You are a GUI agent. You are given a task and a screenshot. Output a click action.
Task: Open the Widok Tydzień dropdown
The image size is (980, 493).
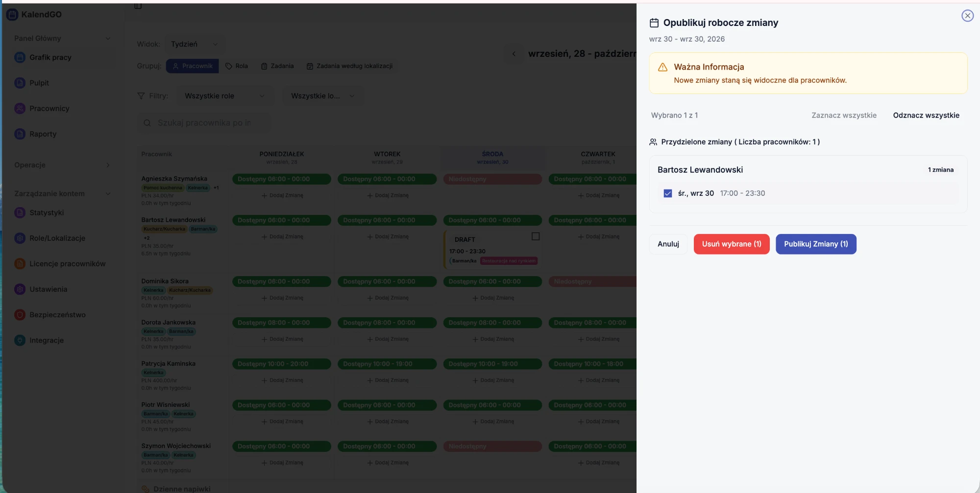point(195,44)
